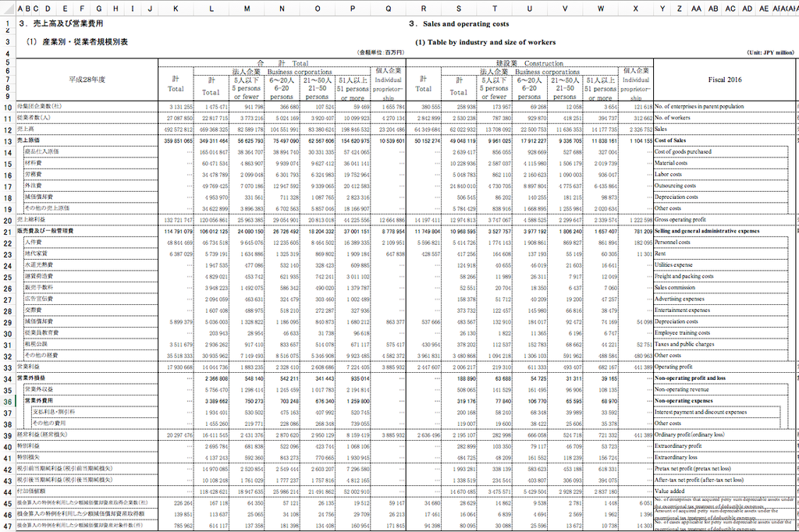Click the 'Personnel costs' label

pyautogui.click(x=672, y=242)
